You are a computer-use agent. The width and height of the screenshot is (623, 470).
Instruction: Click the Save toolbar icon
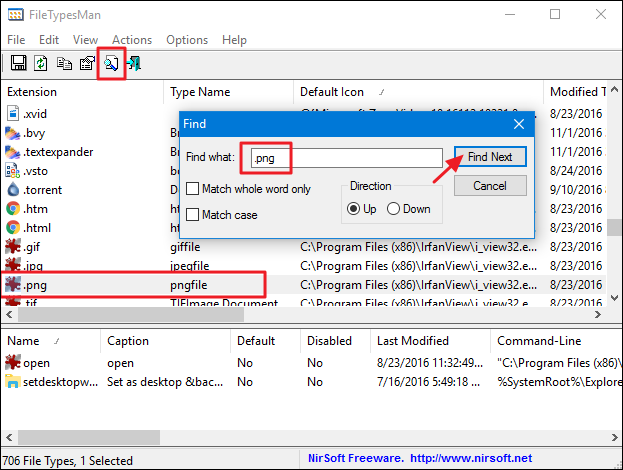tap(18, 63)
